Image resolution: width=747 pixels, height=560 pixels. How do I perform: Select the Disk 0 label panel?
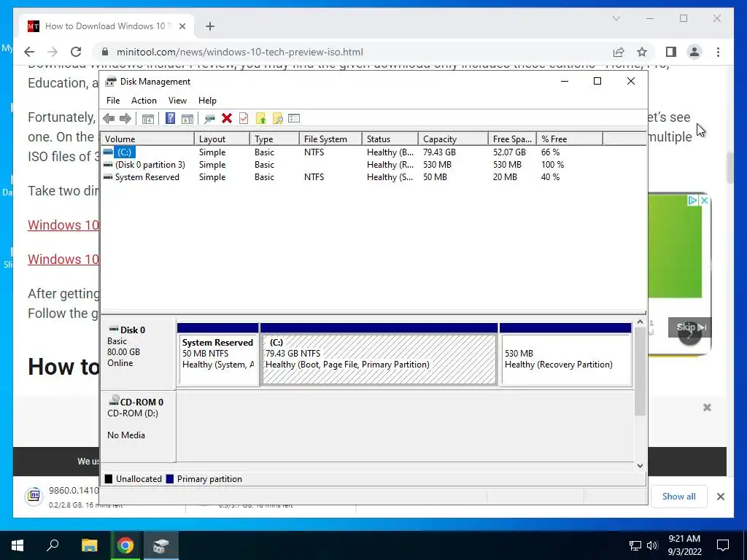pyautogui.click(x=138, y=354)
